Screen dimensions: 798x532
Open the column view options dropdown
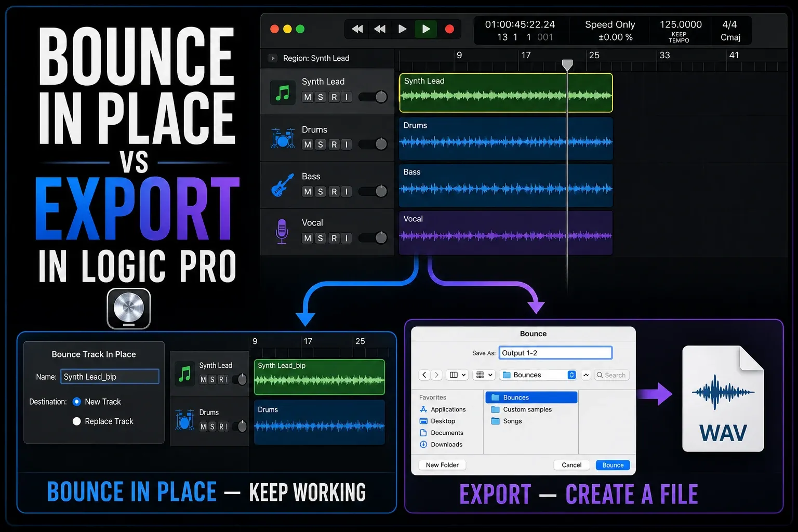click(x=457, y=375)
